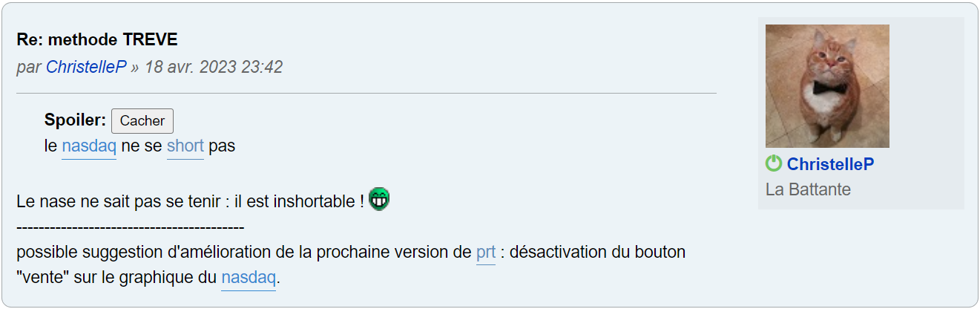The width and height of the screenshot is (980, 309).
Task: Open ChristelleP's profile from the post byline
Action: coord(85,67)
